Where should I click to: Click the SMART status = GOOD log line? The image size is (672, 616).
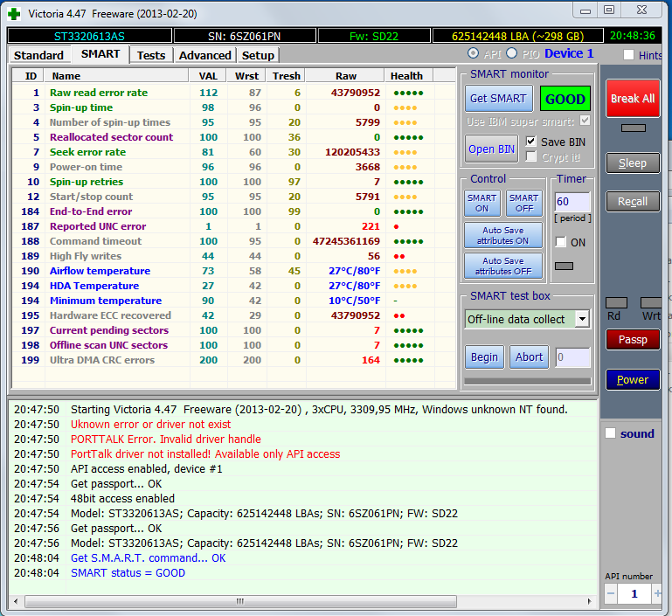tap(128, 573)
